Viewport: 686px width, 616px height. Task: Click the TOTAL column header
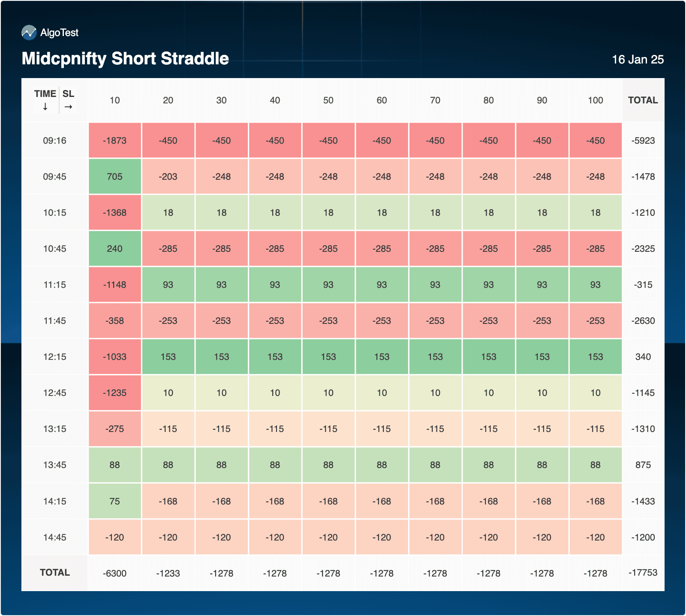coord(643,100)
